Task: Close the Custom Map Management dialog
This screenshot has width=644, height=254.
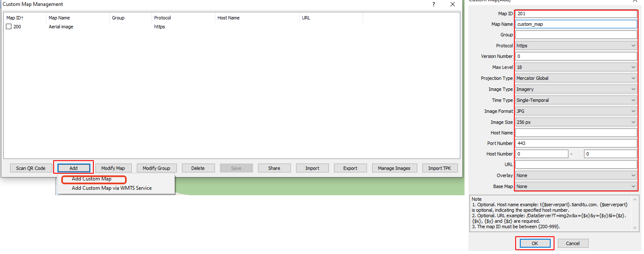Action: point(453,4)
